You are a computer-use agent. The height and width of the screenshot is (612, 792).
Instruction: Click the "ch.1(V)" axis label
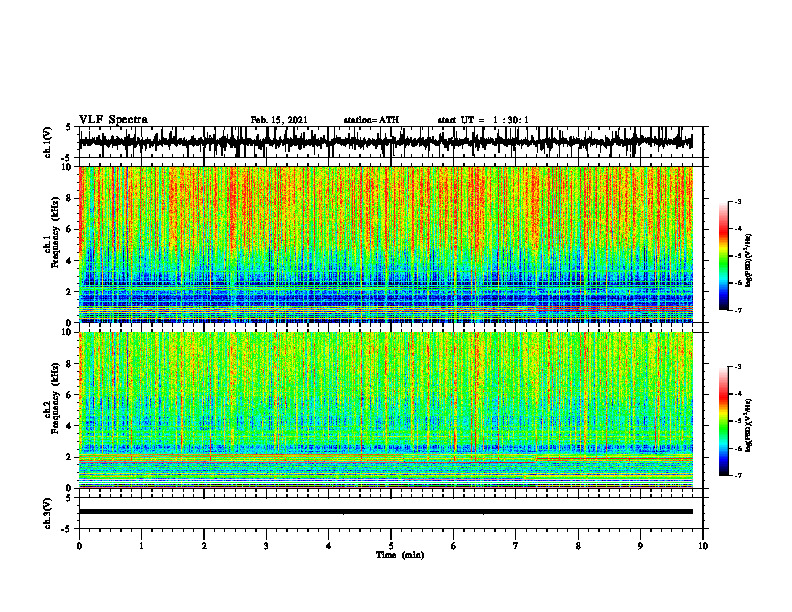[x=47, y=142]
